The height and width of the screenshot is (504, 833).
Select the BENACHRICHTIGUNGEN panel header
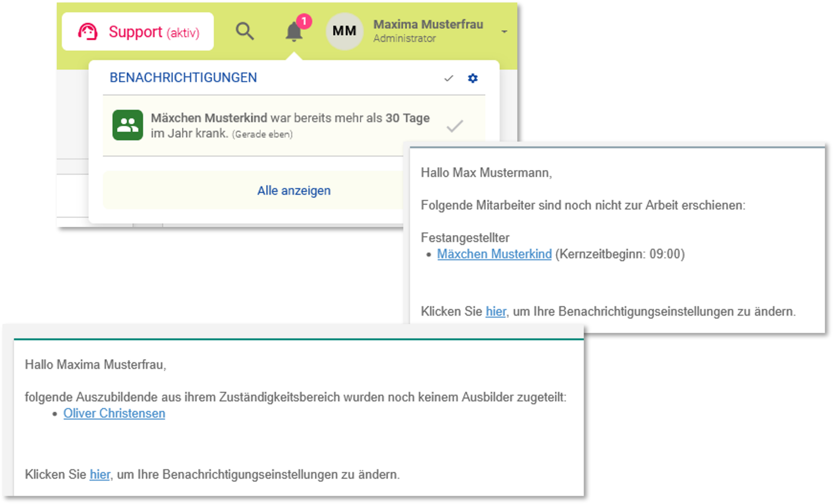pos(183,78)
